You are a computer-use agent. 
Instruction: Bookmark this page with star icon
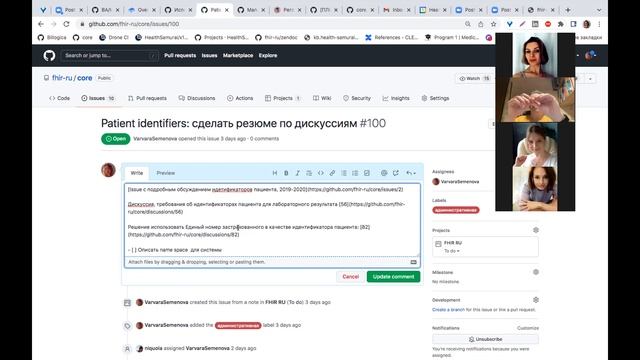(x=493, y=24)
